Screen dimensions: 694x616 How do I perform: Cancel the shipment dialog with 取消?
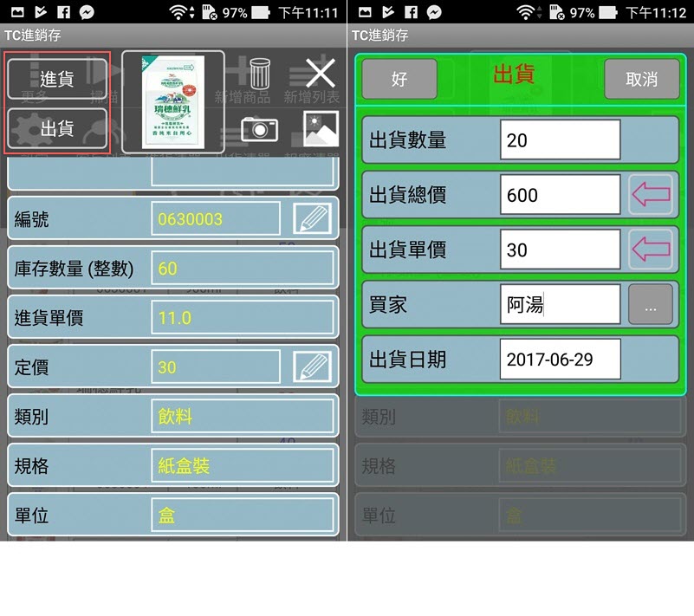pyautogui.click(x=642, y=79)
